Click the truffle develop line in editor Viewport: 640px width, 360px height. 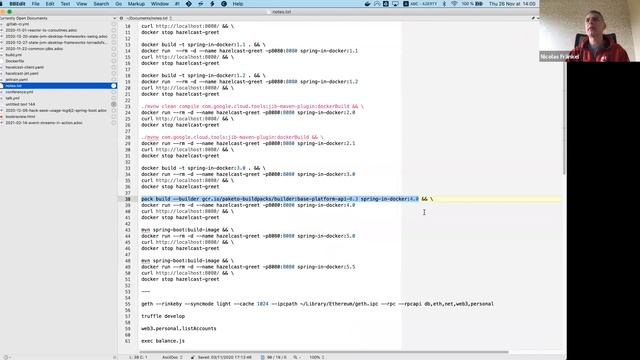[x=163, y=316]
